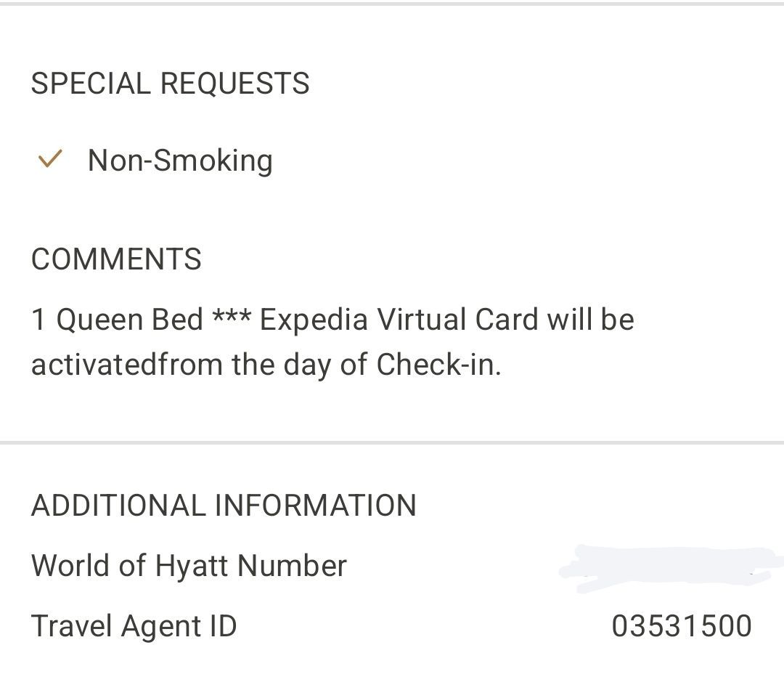
Task: Click the word REQUESTS in the heading
Action: 235,83
